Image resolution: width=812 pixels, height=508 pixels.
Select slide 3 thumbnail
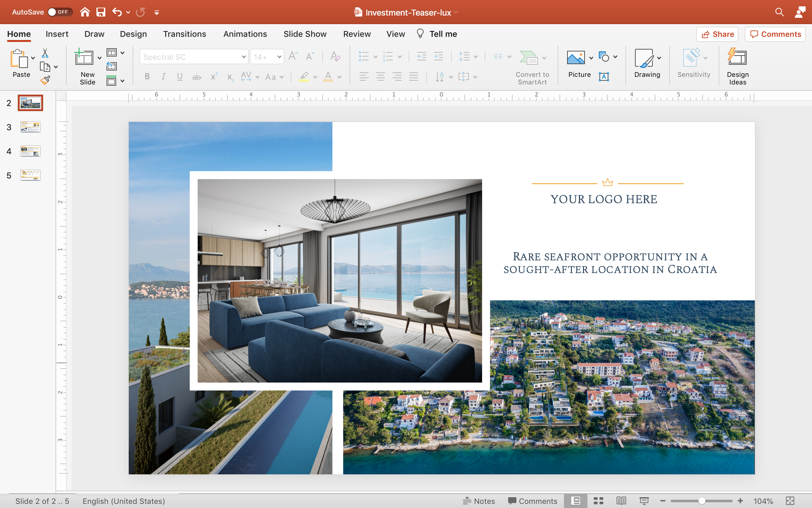point(30,127)
